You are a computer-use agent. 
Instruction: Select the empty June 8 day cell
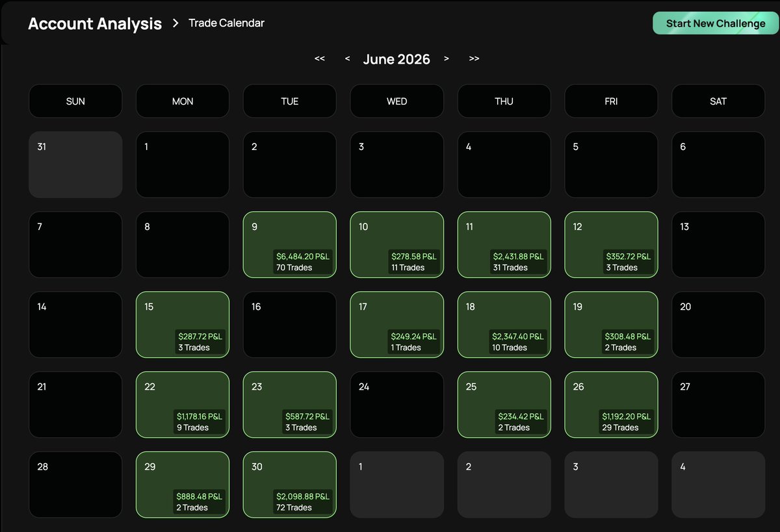[x=183, y=245]
